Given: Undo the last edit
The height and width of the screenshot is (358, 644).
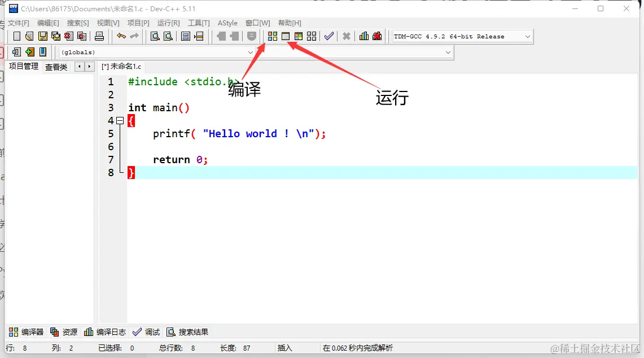Looking at the screenshot, I should tap(121, 36).
